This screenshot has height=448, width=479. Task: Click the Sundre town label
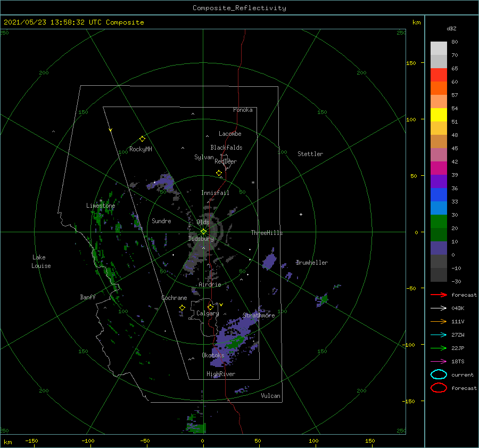161,221
